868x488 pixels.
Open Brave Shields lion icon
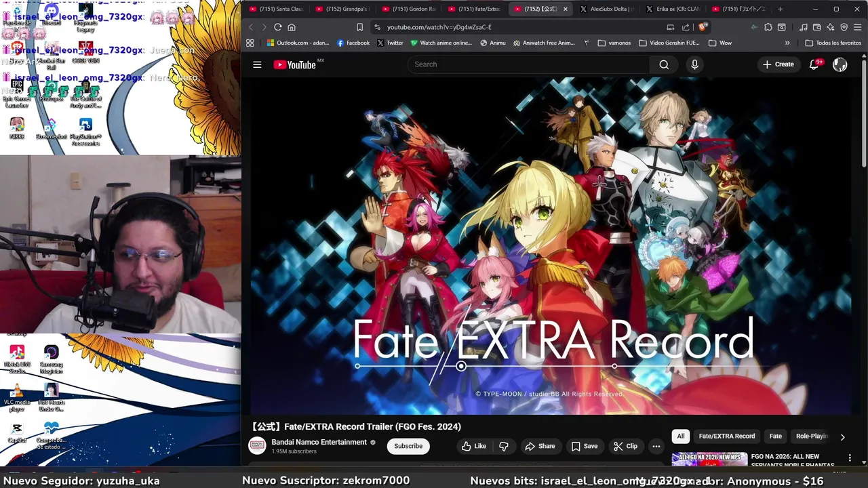703,27
